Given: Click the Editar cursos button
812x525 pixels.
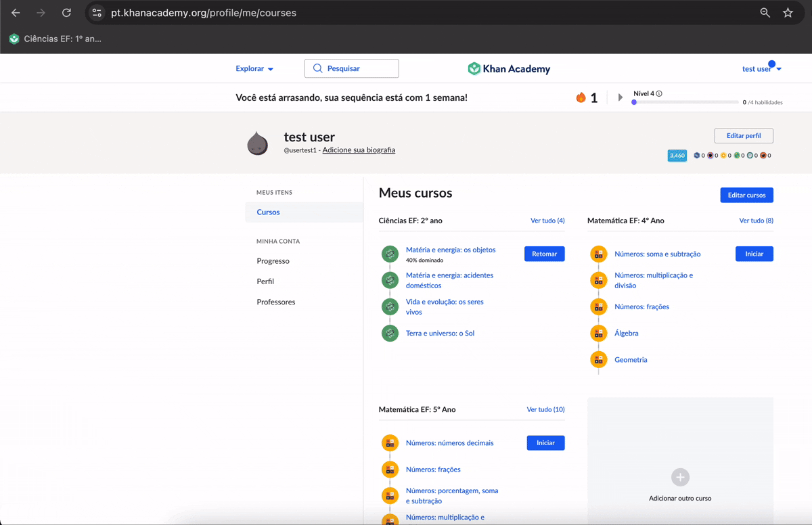Looking at the screenshot, I should pos(746,195).
